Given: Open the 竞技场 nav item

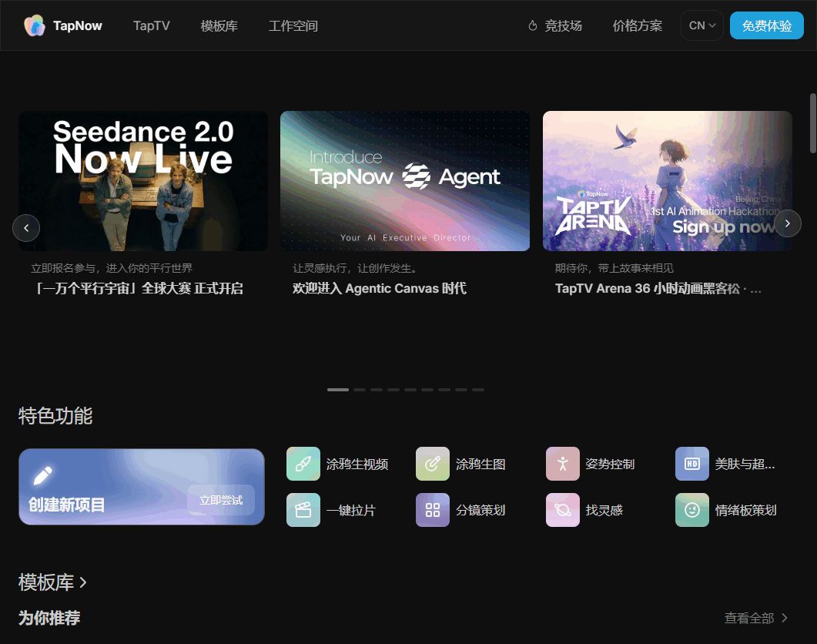Looking at the screenshot, I should click(x=563, y=25).
